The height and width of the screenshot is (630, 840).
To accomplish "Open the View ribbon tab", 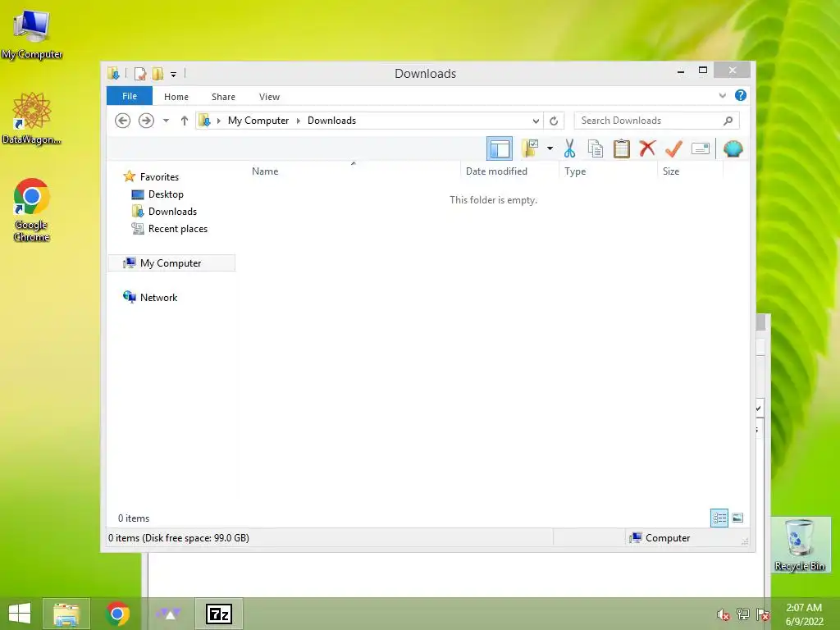I will click(269, 97).
